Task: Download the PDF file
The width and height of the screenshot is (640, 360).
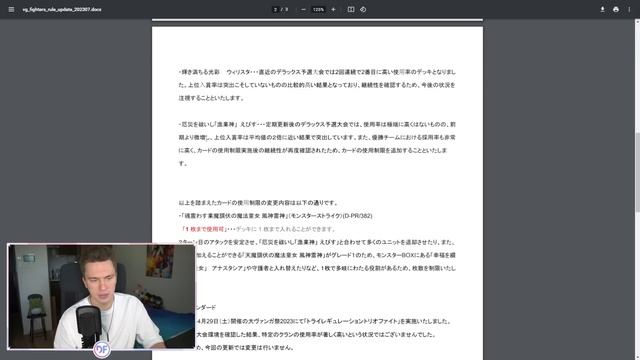Action: (x=602, y=9)
